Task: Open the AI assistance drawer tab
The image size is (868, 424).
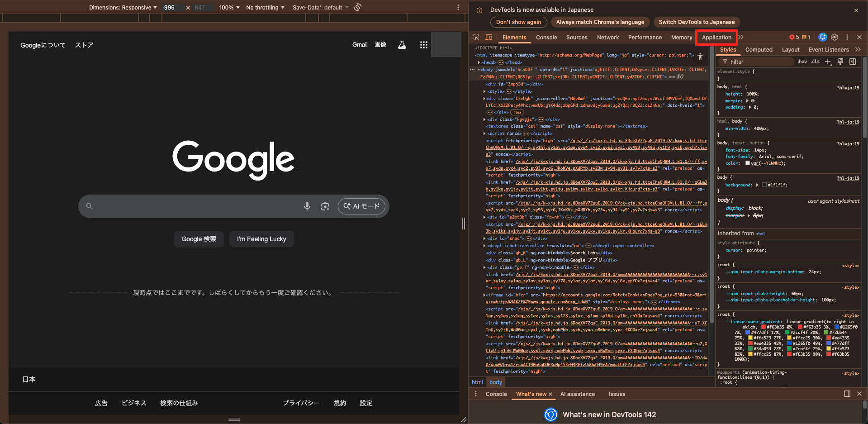Action: point(578,394)
